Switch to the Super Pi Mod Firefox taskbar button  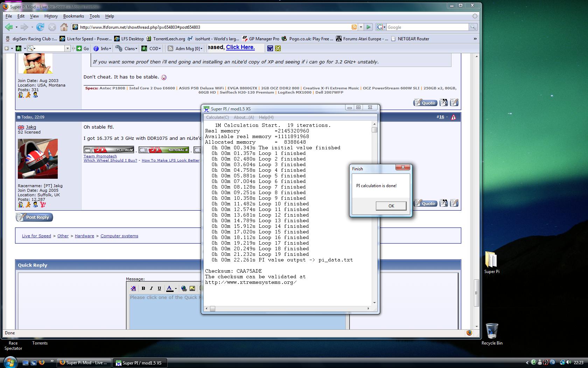pos(84,363)
